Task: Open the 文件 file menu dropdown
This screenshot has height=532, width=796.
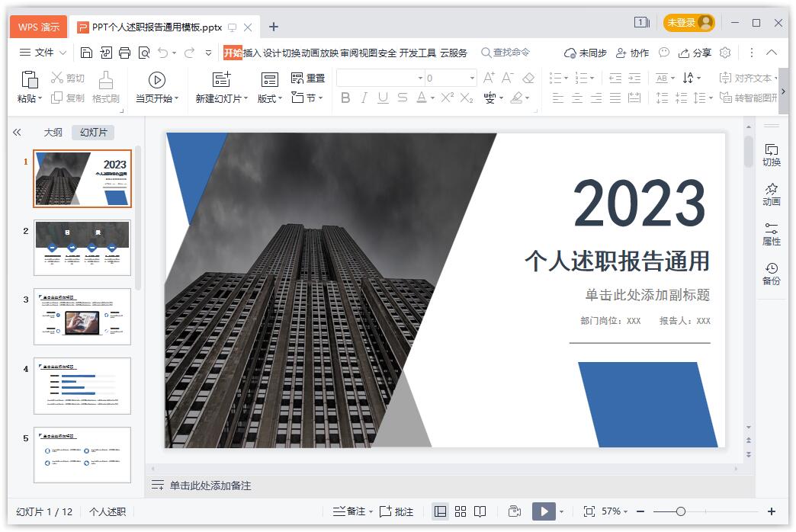Action: (x=43, y=53)
